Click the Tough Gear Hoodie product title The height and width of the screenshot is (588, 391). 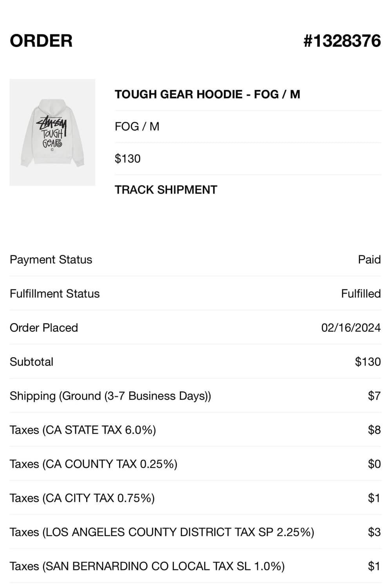tap(207, 94)
